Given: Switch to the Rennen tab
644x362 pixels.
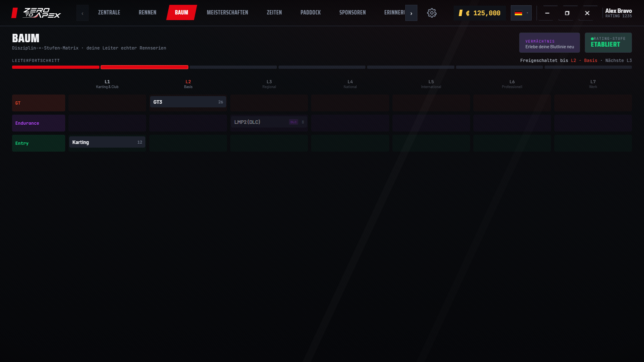Looking at the screenshot, I should pos(147,12).
